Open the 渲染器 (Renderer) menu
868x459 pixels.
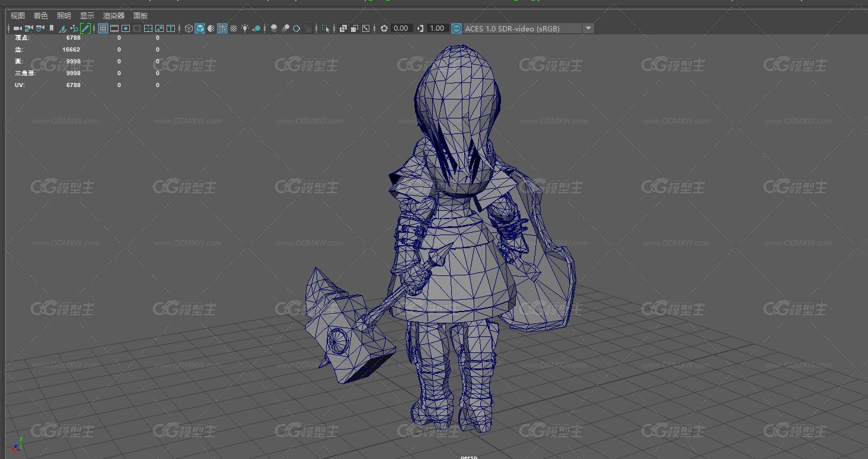pos(114,16)
